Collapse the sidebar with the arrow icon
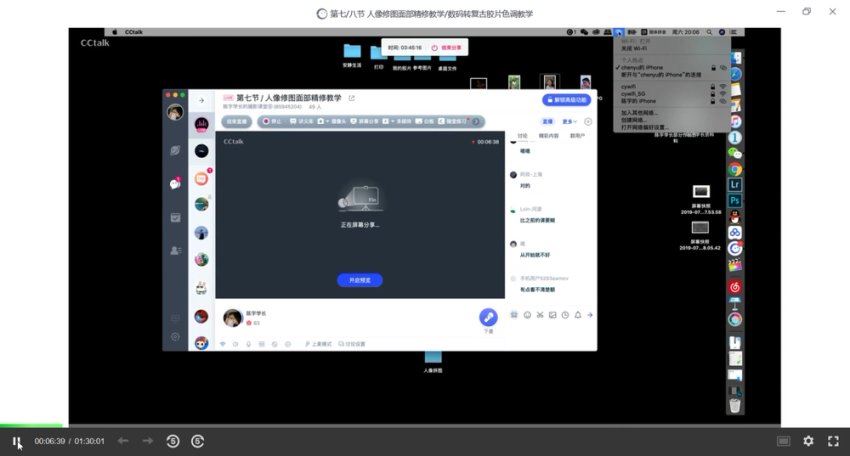 [x=201, y=100]
